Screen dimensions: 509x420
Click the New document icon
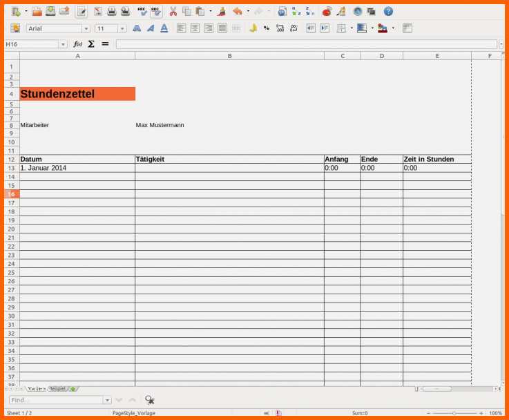tap(16, 12)
